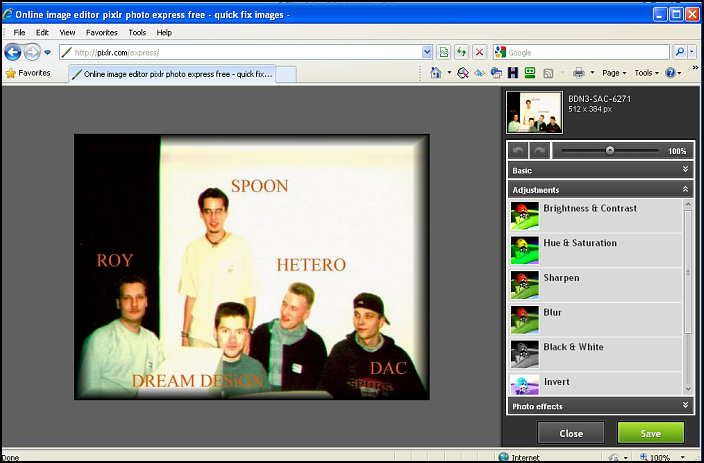Expand the Basic section
Screen dimensions: 704x463
pos(599,171)
